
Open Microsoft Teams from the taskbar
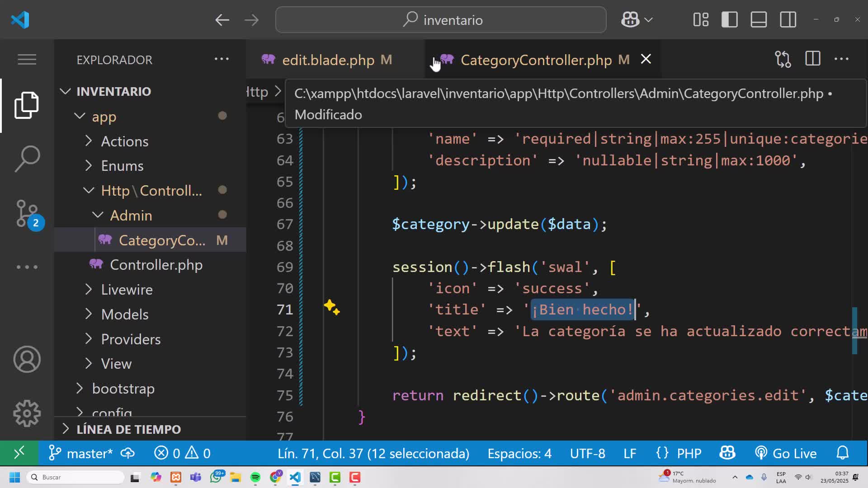pos(196,477)
